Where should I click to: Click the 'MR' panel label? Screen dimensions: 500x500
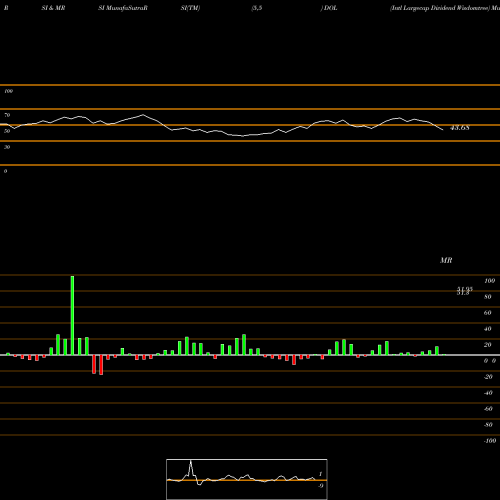click(446, 260)
